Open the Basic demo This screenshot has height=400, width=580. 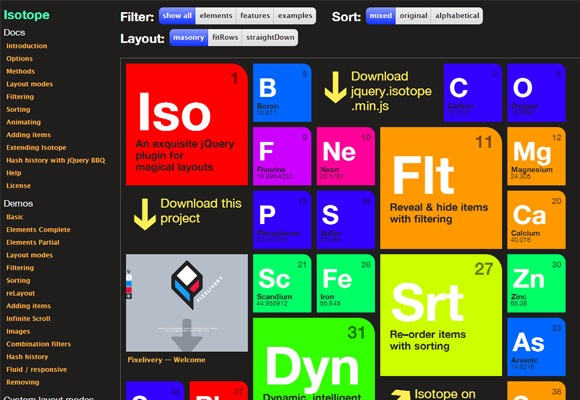click(15, 217)
